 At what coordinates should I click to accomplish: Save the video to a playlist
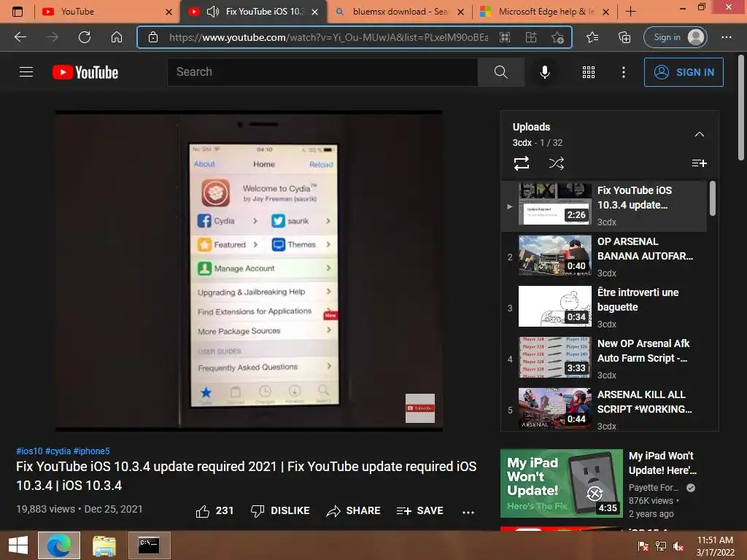419,511
